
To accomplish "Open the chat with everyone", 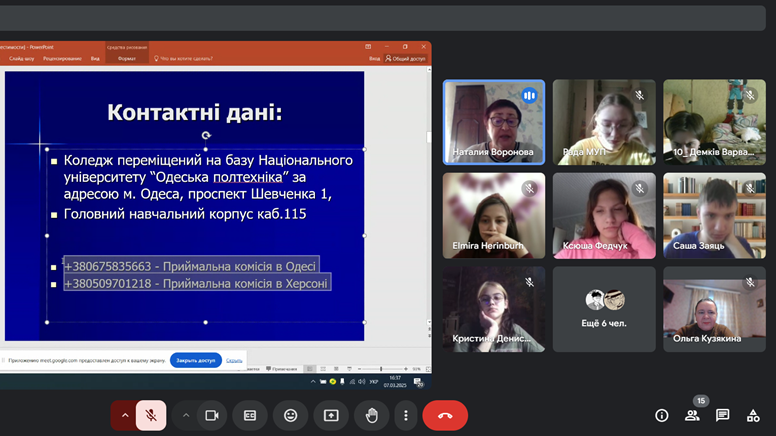I will (x=723, y=416).
